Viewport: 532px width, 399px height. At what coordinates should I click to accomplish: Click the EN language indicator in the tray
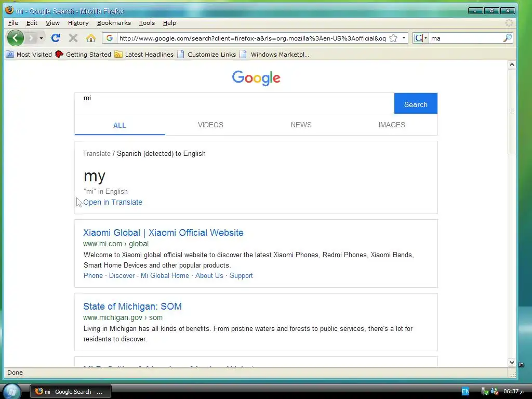point(465,392)
